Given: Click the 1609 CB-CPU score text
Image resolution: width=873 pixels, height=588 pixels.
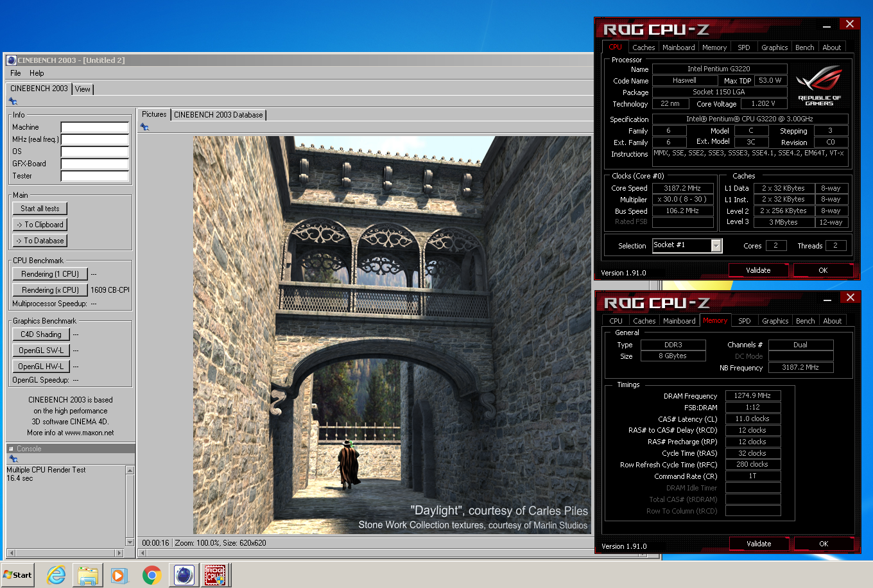Looking at the screenshot, I should tap(110, 290).
